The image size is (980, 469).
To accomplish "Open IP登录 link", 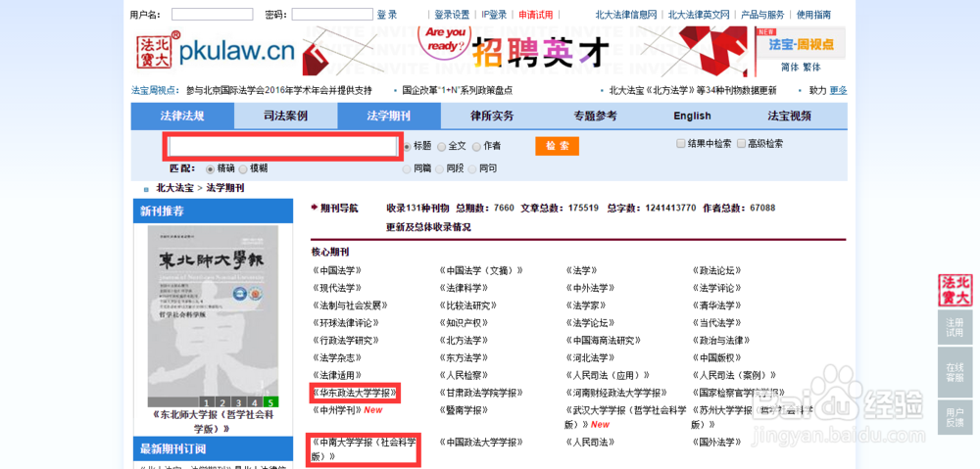I will tap(494, 15).
